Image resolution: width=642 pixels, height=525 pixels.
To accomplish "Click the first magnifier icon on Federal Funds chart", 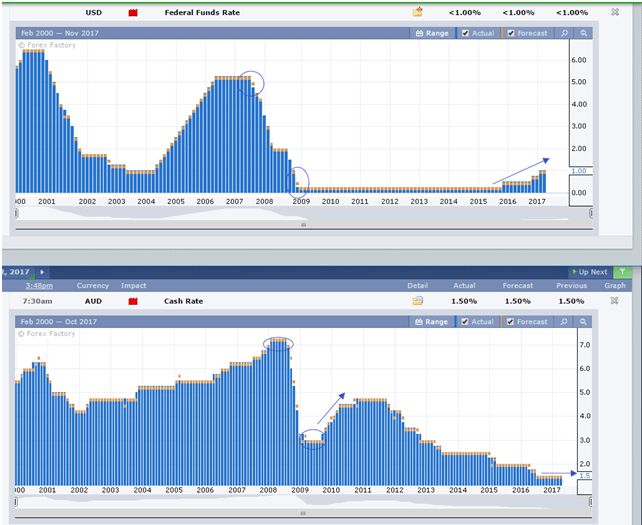I will coord(565,33).
